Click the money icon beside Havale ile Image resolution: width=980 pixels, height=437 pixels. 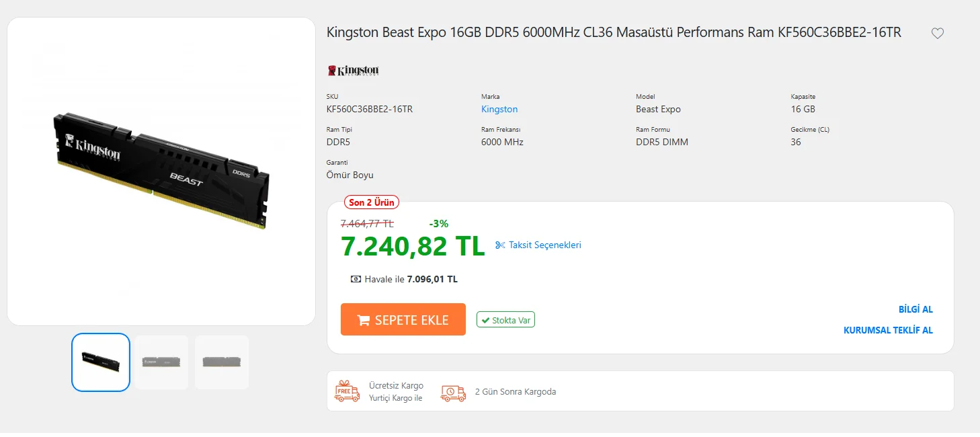[x=356, y=279]
